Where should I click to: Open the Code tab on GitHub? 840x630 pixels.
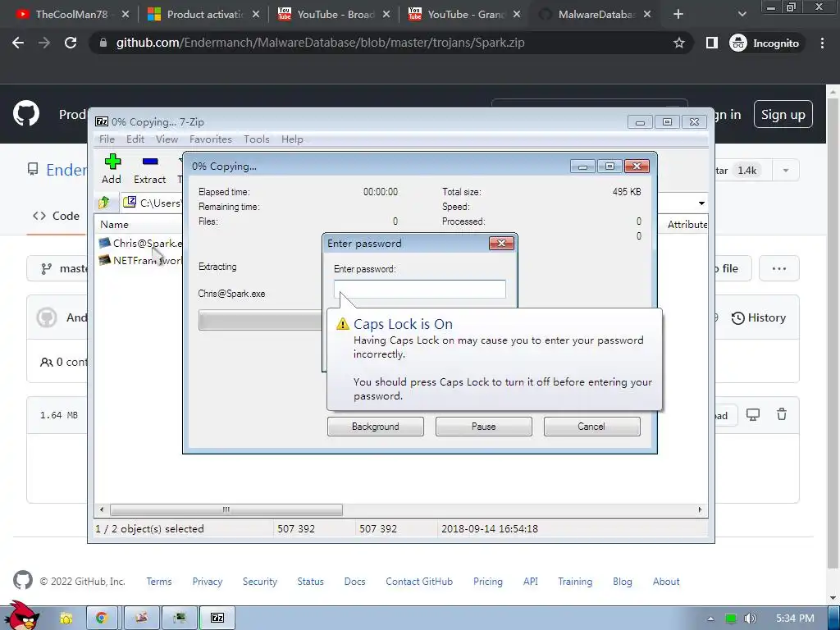[x=57, y=216]
